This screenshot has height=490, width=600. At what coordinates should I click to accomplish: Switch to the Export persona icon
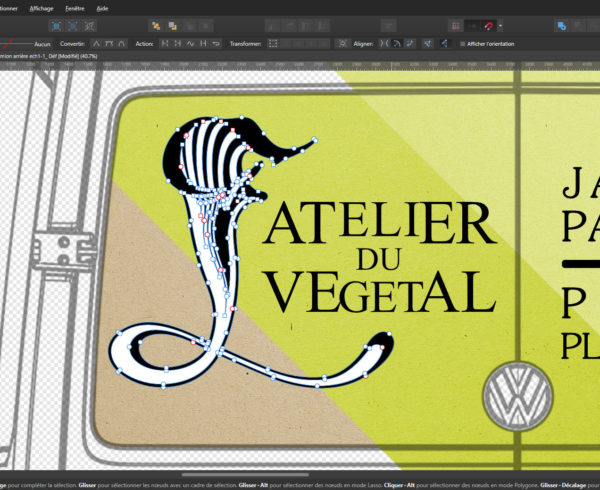click(x=89, y=26)
